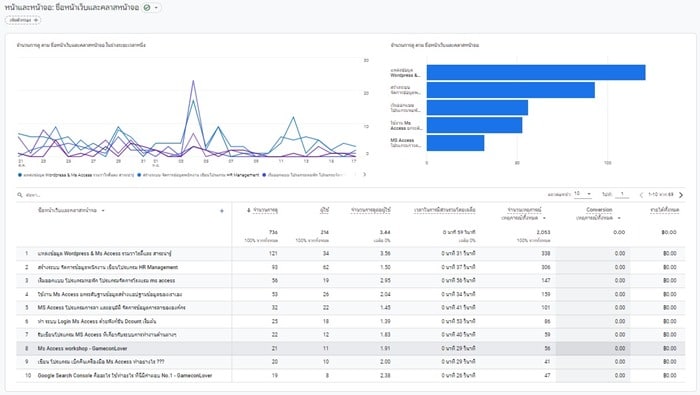Open the dropdown arrow next to the report title

(x=156, y=8)
